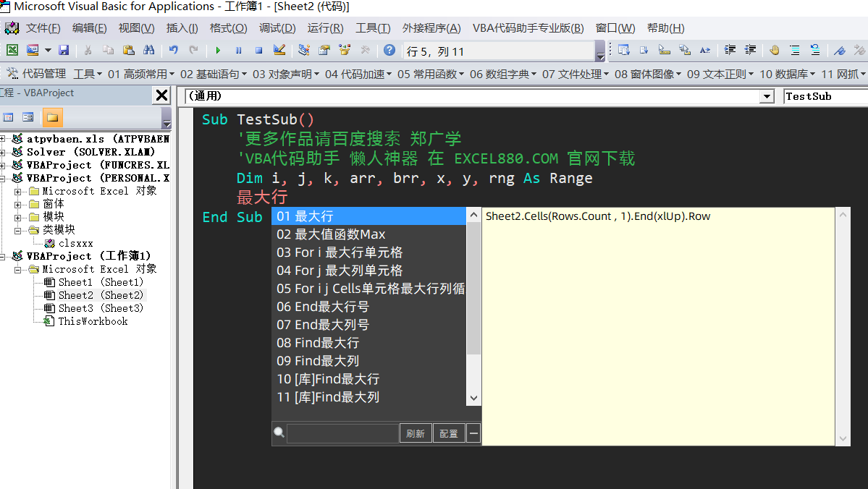
Task: Toggle Design Mode with the ruler icon
Action: point(279,51)
